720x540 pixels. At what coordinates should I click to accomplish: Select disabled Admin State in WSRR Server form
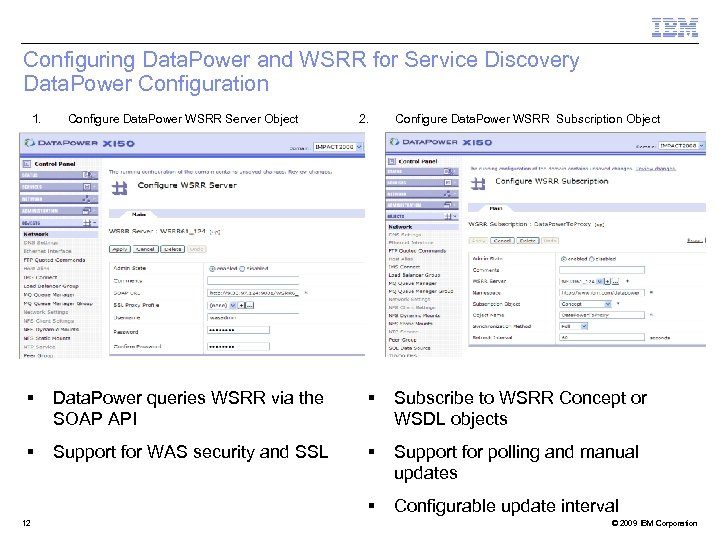(242, 269)
